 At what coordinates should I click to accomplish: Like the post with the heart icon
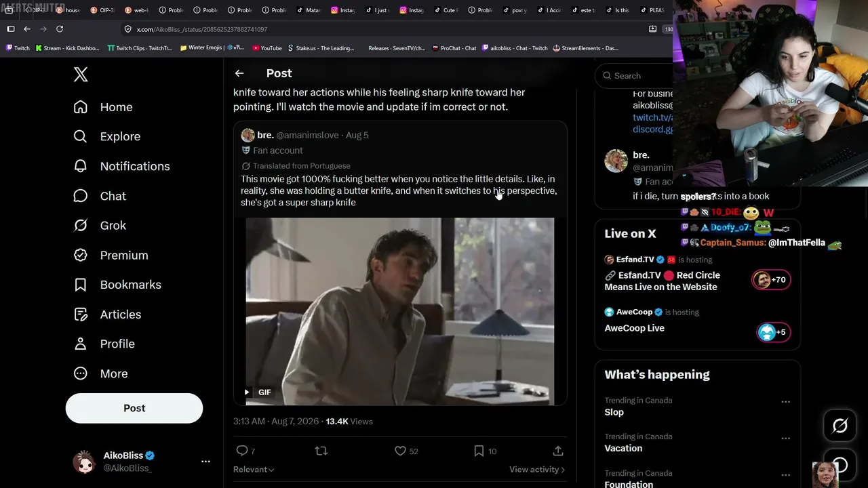(400, 451)
